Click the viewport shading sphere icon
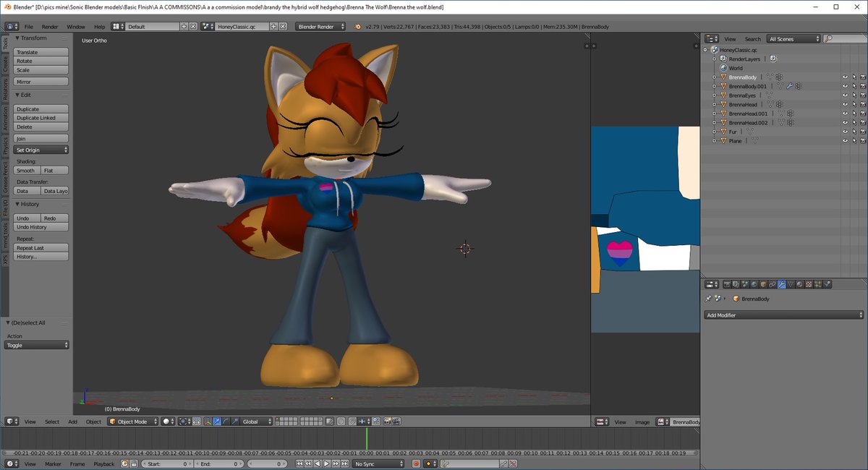 167,422
